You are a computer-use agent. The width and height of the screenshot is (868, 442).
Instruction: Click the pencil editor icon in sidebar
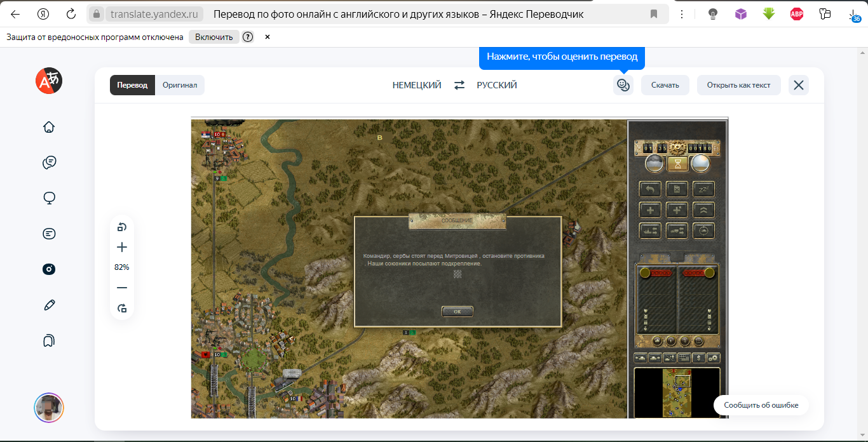tap(49, 305)
